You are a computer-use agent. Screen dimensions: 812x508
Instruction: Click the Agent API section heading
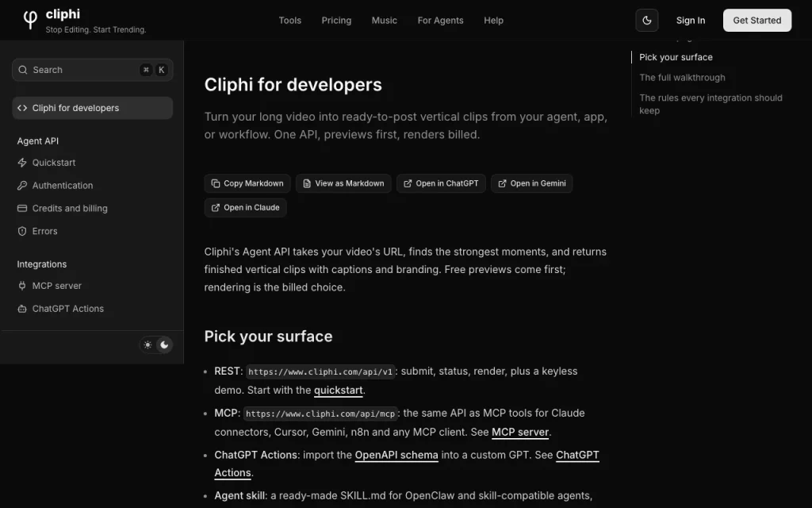pos(38,141)
